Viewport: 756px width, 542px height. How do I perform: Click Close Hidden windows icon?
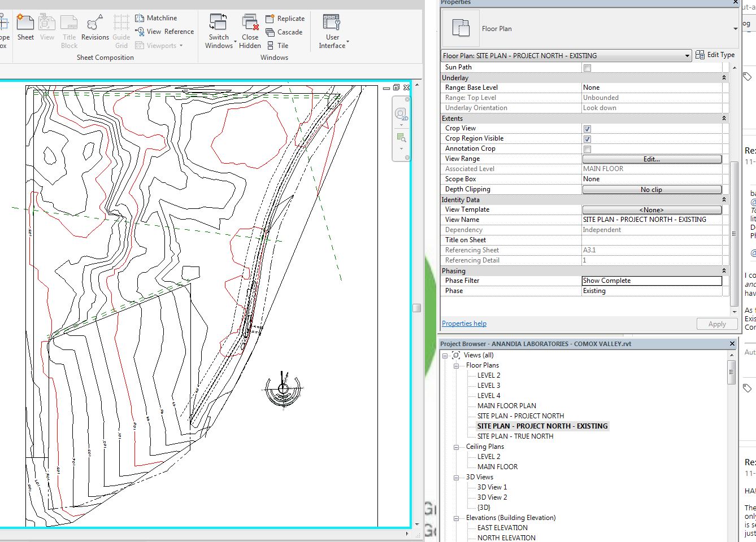pos(250,23)
